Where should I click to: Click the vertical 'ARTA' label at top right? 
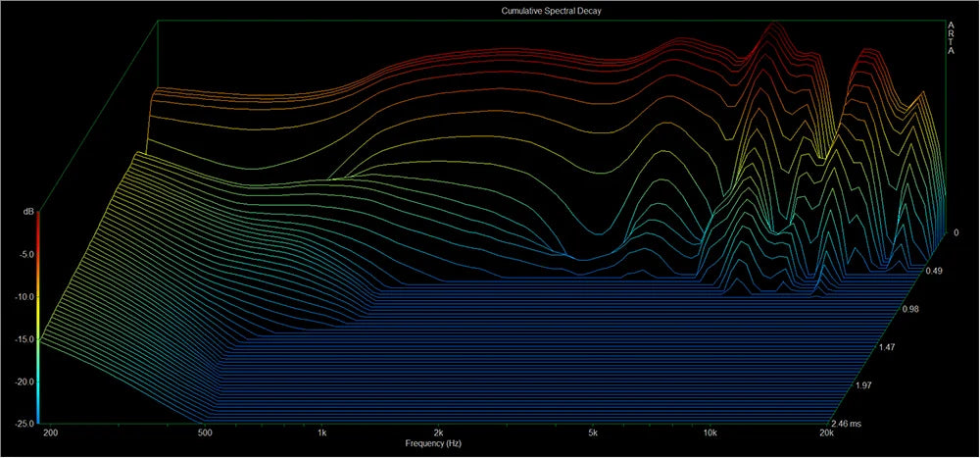(952, 37)
